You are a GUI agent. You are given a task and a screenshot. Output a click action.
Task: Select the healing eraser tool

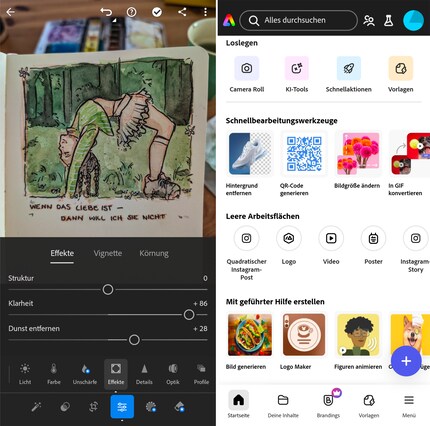(x=65, y=407)
